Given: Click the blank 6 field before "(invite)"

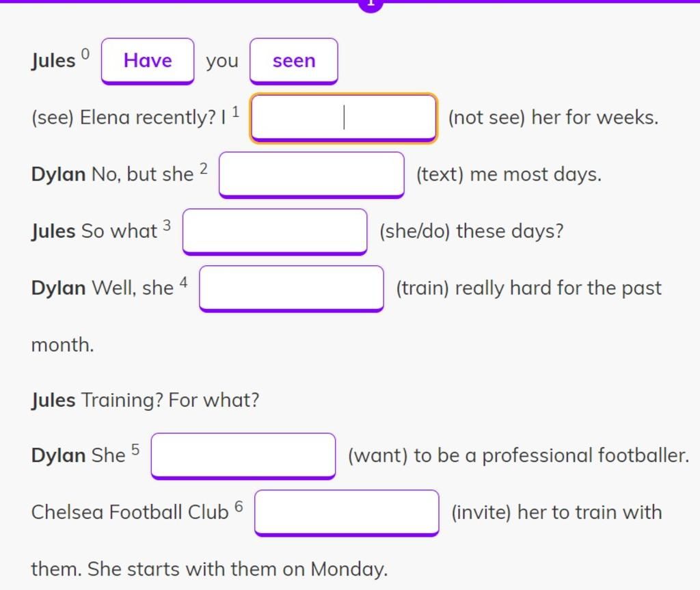Looking at the screenshot, I should tap(347, 512).
